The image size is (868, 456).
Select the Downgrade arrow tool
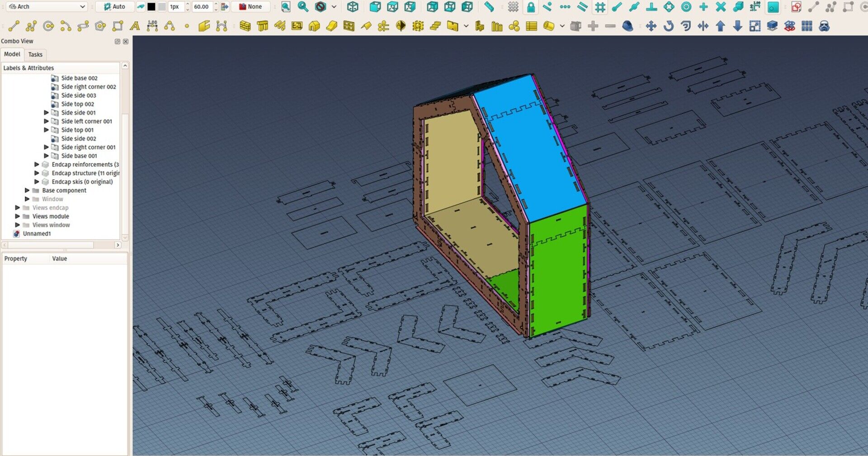738,26
